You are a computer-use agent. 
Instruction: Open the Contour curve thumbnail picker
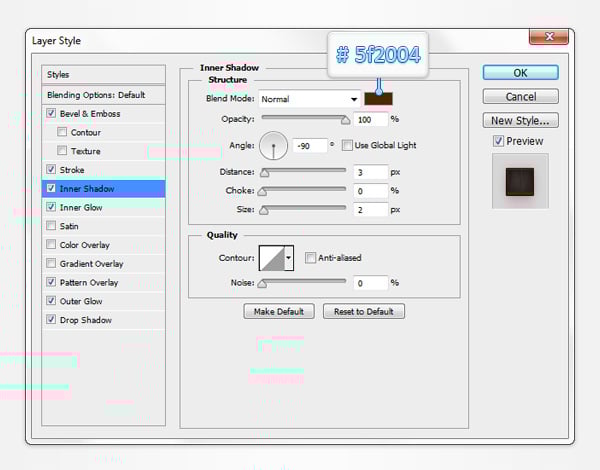click(x=271, y=258)
